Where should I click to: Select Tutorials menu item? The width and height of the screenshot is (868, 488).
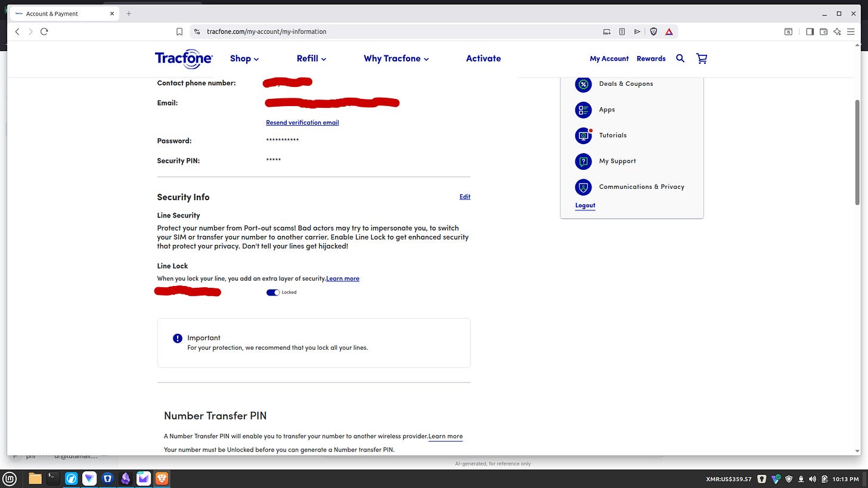(x=613, y=135)
